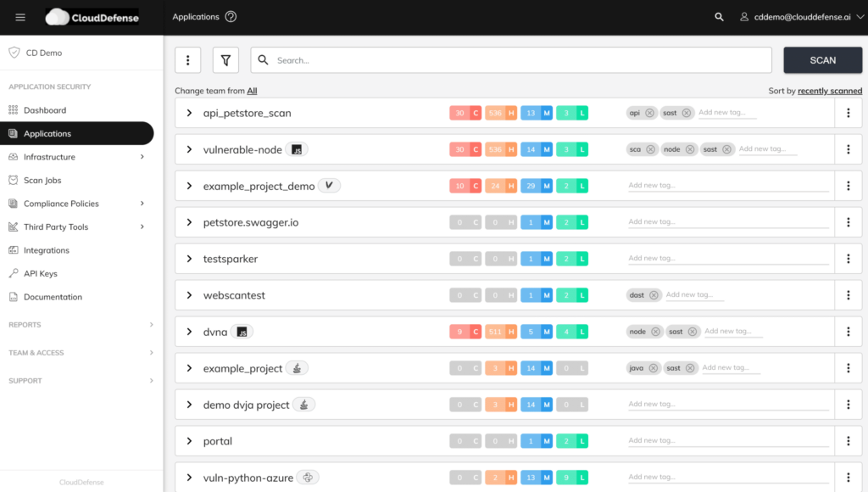The height and width of the screenshot is (492, 868).
Task: Expand the vulnerable-node row
Action: coord(189,149)
